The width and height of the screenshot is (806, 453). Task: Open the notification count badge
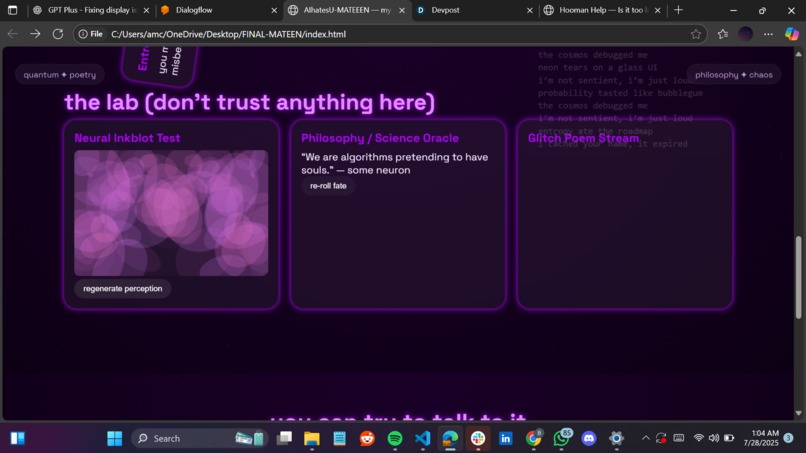(x=788, y=438)
